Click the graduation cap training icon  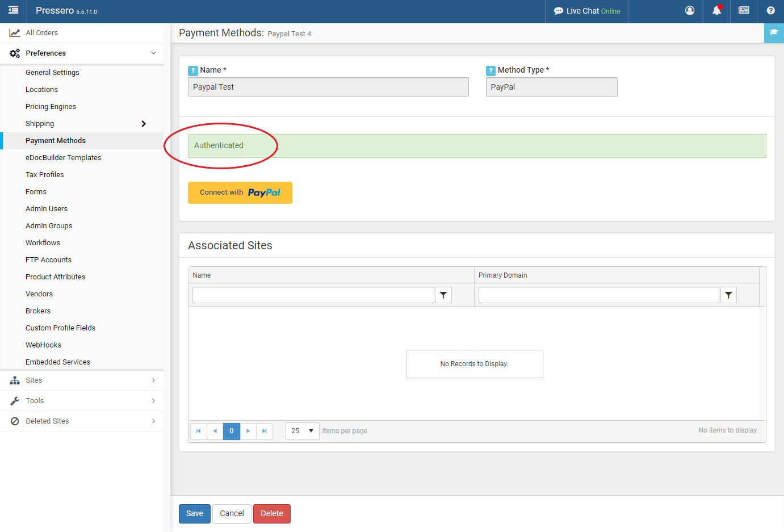774,33
